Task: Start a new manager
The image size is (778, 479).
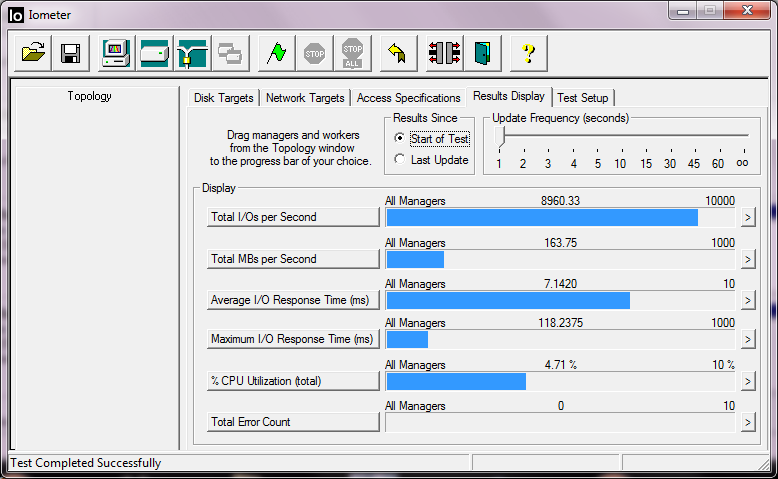Action: click(x=116, y=53)
